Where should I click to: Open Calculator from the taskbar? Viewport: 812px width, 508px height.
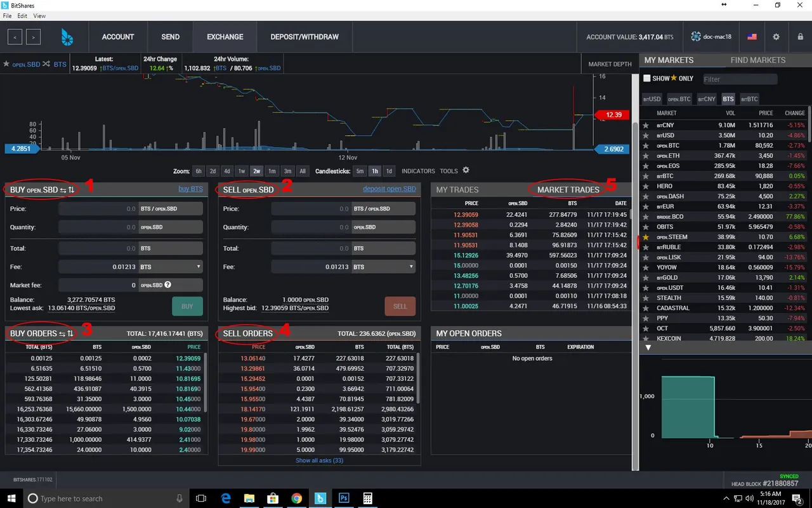pos(367,498)
